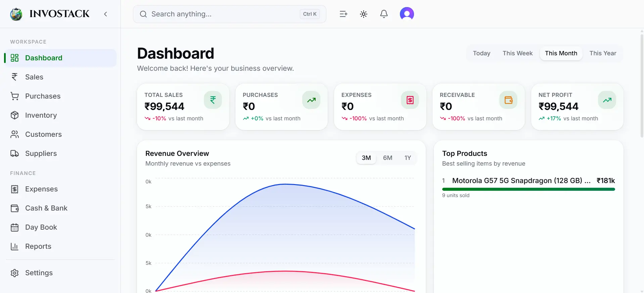Open the user profile avatar
Viewport: 644px width, 293px height.
click(407, 14)
